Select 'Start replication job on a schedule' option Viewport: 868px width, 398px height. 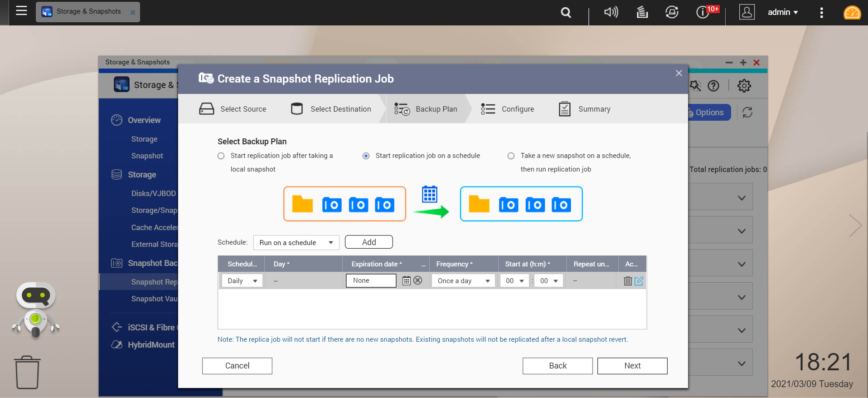coord(366,156)
